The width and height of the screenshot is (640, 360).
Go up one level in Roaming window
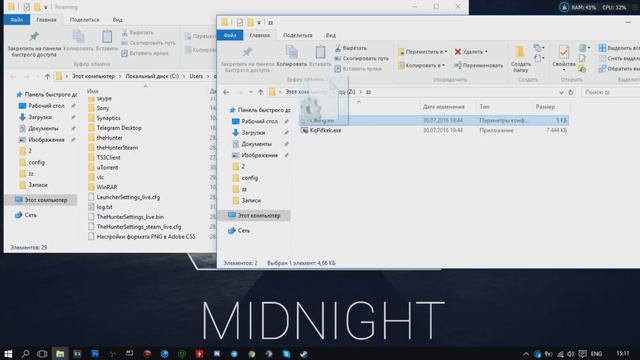pos(47,76)
